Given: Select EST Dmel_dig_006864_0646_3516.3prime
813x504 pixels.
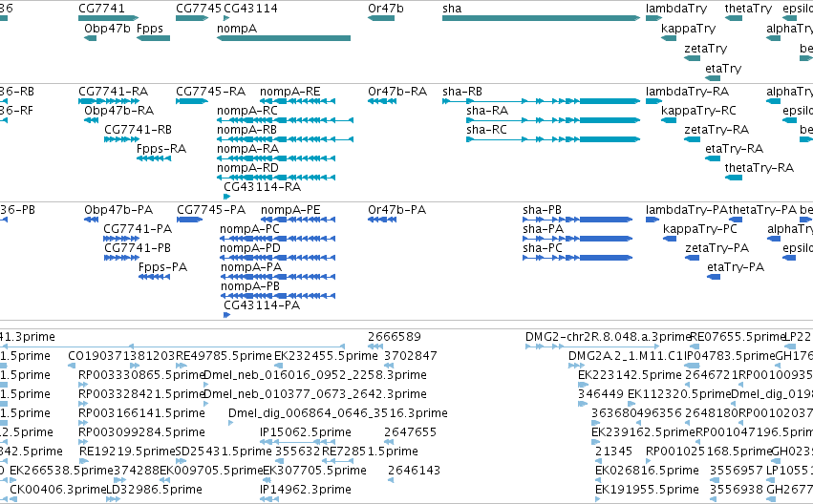Looking at the screenshot, I should coord(338,413).
